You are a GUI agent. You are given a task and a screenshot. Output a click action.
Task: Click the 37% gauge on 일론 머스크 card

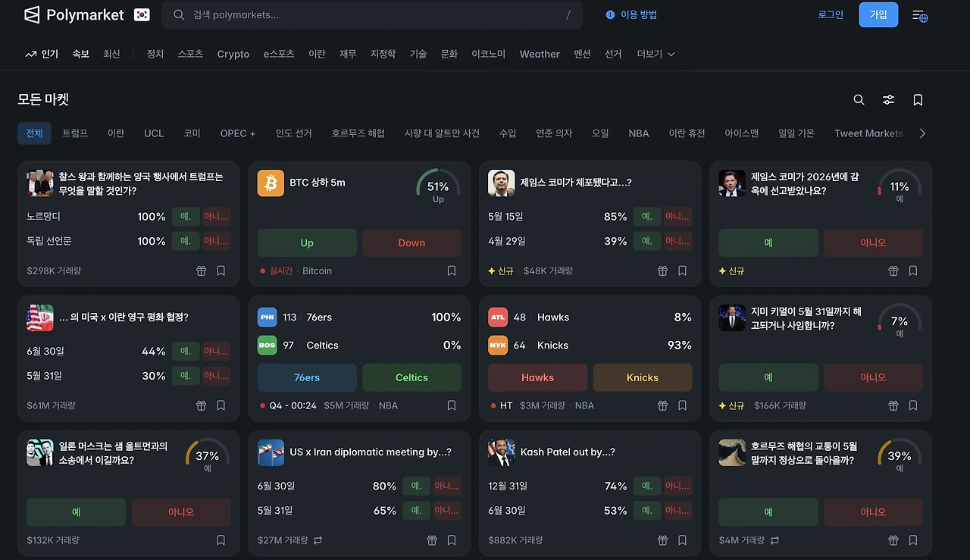point(208,457)
